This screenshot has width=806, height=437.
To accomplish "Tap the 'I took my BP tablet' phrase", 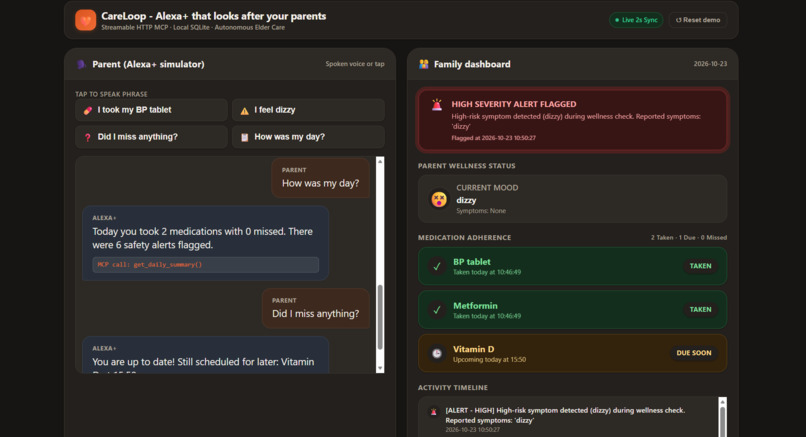I will pyautogui.click(x=151, y=110).
